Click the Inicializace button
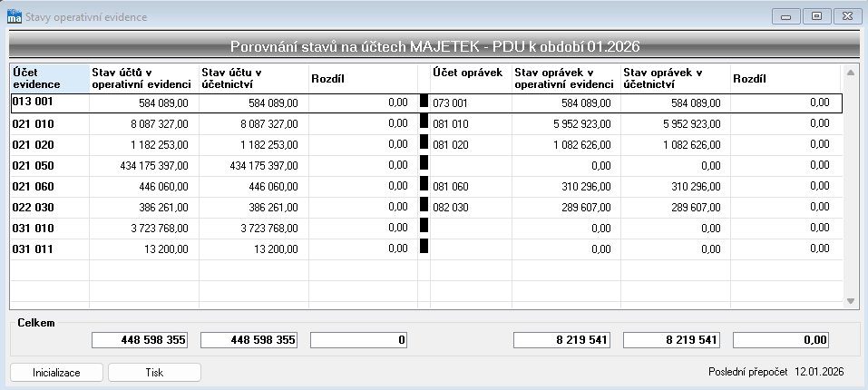 tap(56, 372)
